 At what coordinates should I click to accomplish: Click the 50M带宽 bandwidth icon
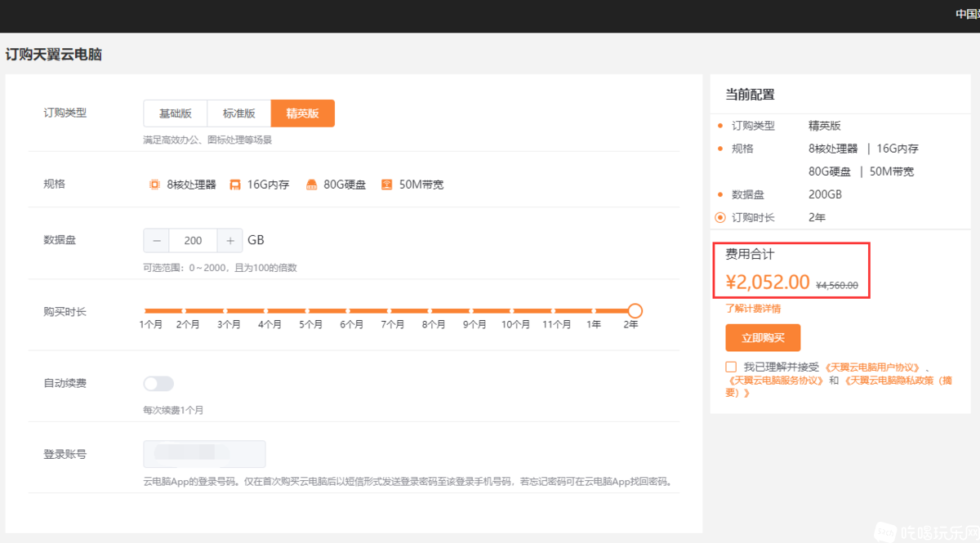pyautogui.click(x=387, y=185)
